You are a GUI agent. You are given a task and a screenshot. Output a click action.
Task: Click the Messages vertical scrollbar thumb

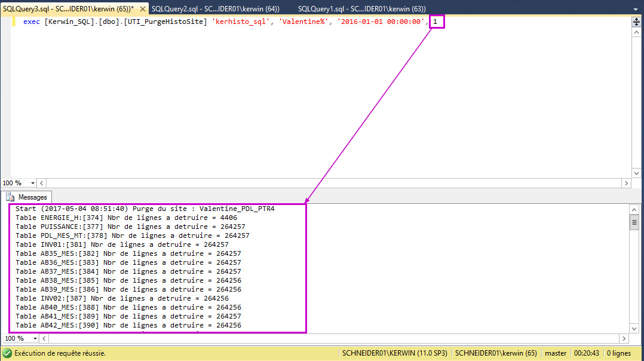point(634,222)
